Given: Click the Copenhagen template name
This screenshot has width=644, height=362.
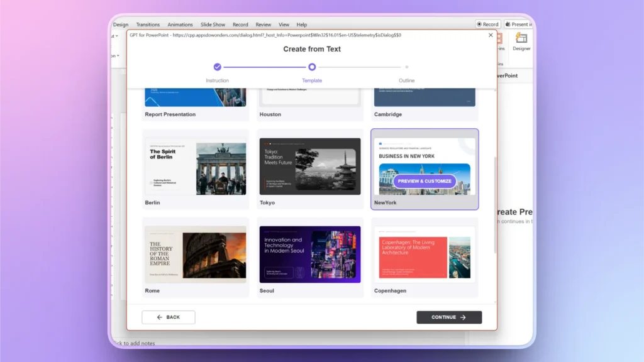Looking at the screenshot, I should click(390, 290).
